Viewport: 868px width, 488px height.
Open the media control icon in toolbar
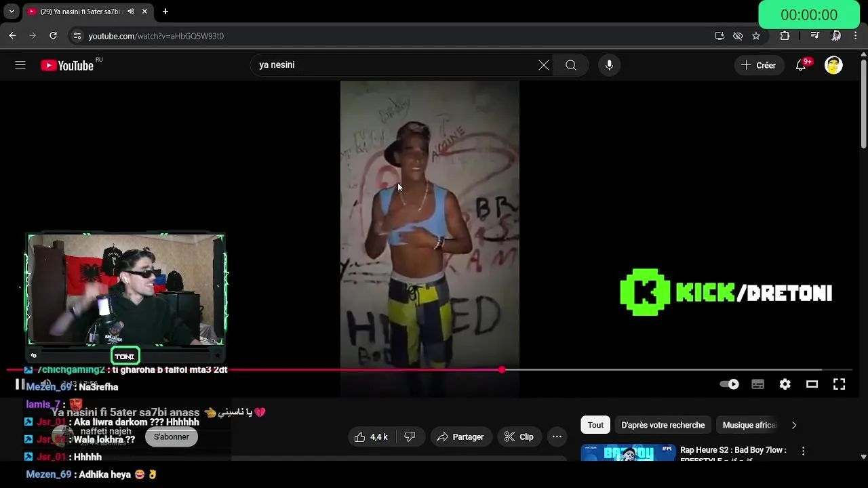pos(815,36)
